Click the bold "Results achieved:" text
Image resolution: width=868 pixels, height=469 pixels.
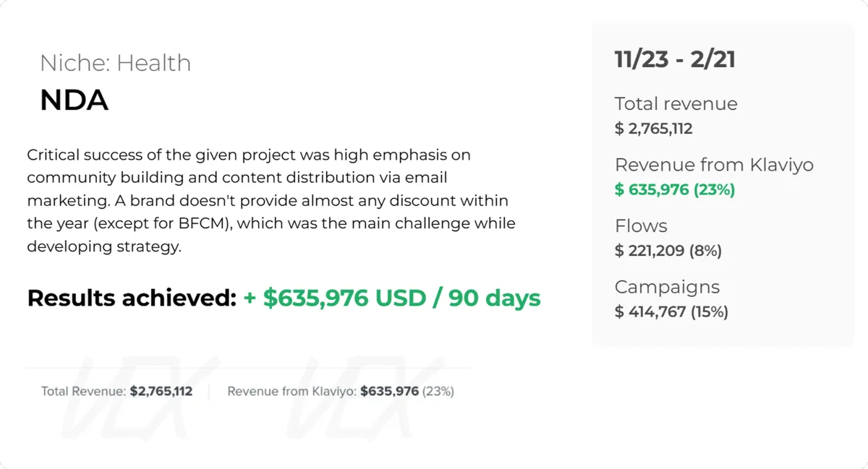click(x=132, y=298)
